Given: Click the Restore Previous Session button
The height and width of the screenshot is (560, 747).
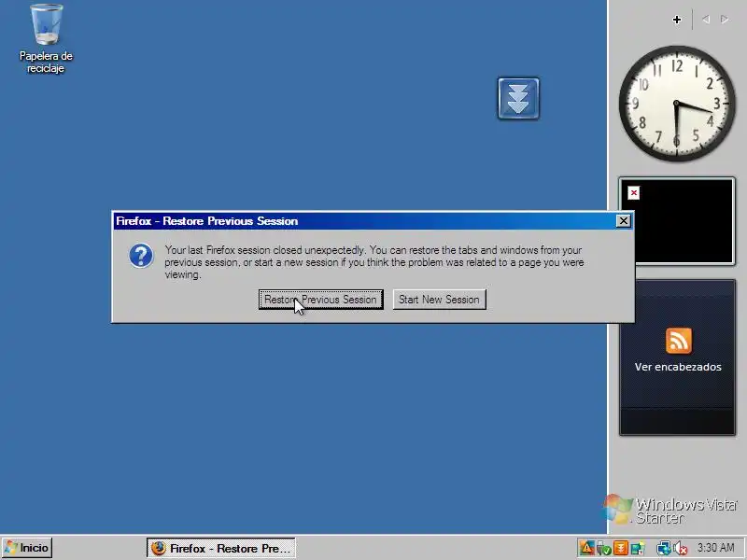Looking at the screenshot, I should 320,300.
